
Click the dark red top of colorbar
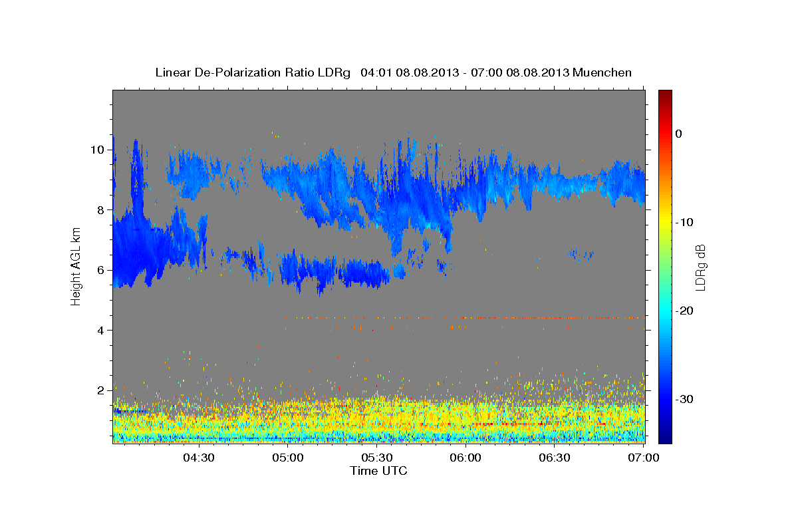pyautogui.click(x=665, y=94)
